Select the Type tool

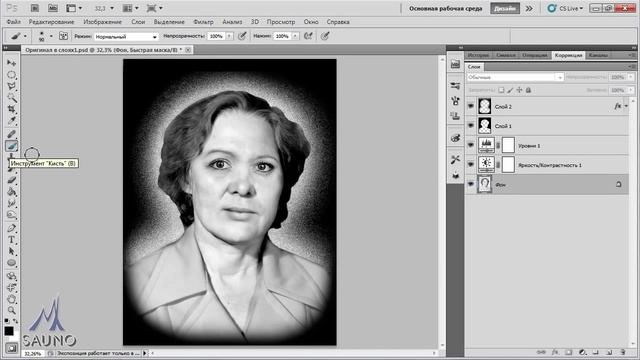click(11, 240)
